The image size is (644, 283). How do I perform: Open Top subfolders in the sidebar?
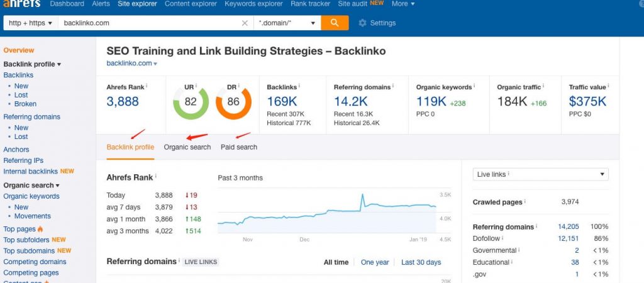26,240
